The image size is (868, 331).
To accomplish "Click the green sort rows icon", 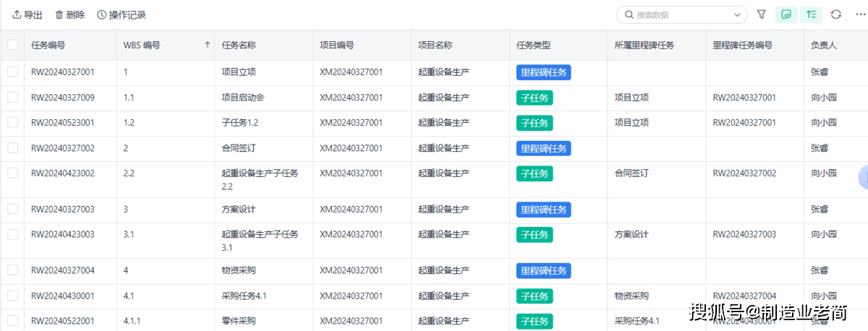I will (x=812, y=14).
